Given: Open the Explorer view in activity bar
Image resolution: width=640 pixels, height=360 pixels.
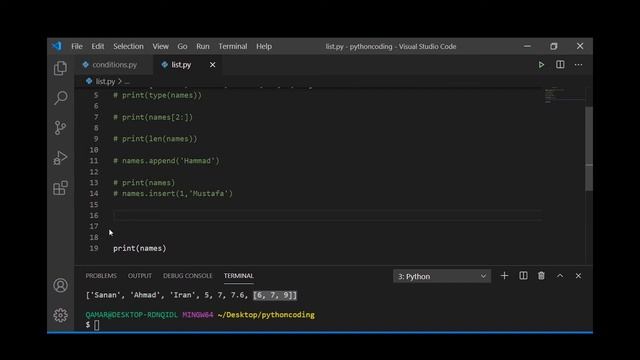Looking at the screenshot, I should pos(60,68).
